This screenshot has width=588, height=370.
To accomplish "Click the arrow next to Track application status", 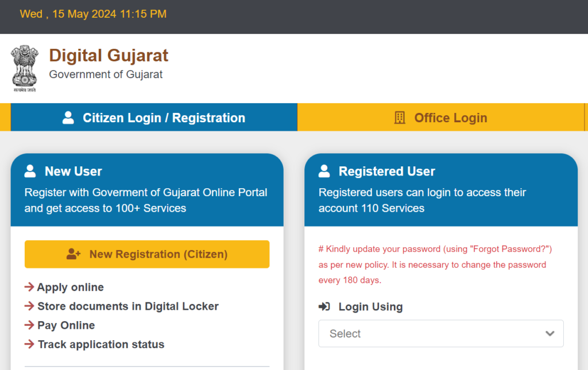I will click(x=29, y=344).
